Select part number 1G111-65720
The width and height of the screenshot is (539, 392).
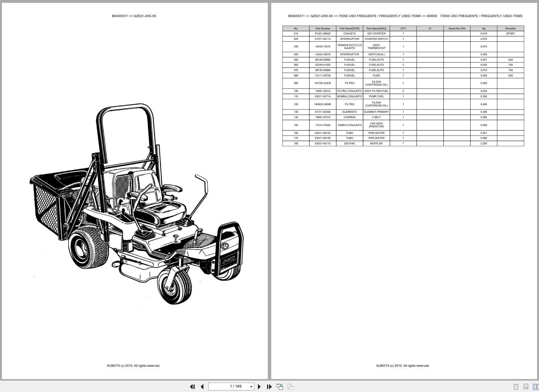(323, 75)
